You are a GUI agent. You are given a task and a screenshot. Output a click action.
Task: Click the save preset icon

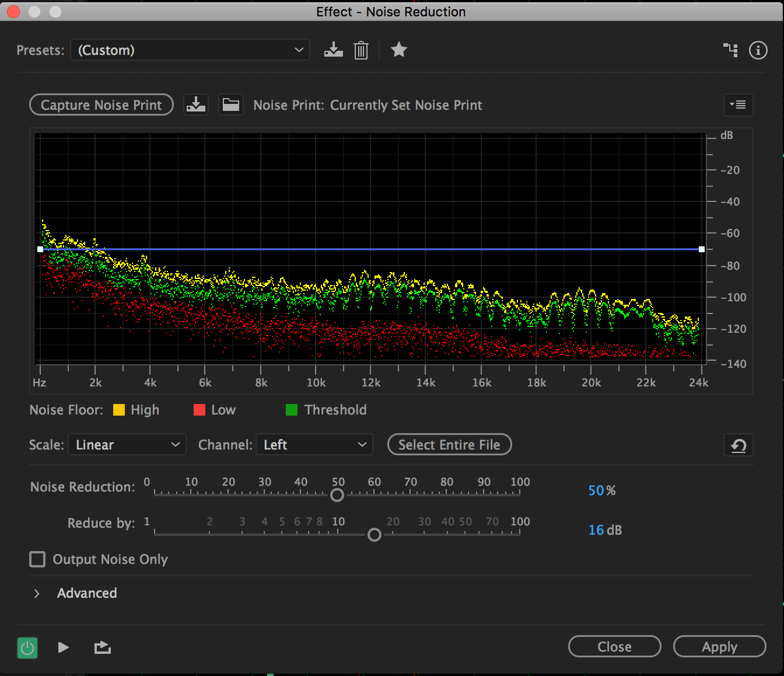333,50
